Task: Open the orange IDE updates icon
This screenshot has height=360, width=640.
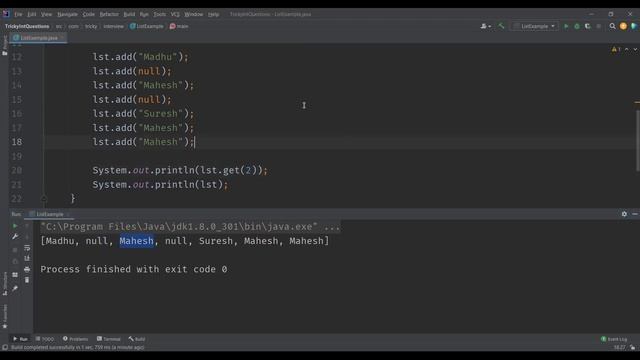Action: pos(623,26)
